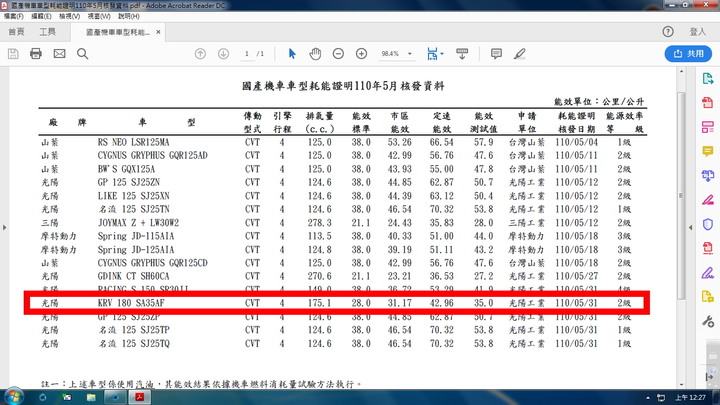The width and height of the screenshot is (720, 405).
Task: Go to previous page arrow icon
Action: point(200,54)
